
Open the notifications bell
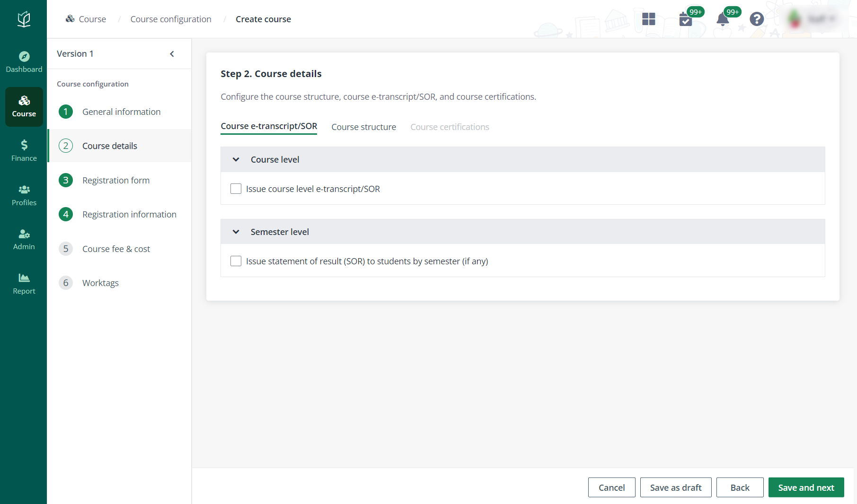pyautogui.click(x=723, y=19)
